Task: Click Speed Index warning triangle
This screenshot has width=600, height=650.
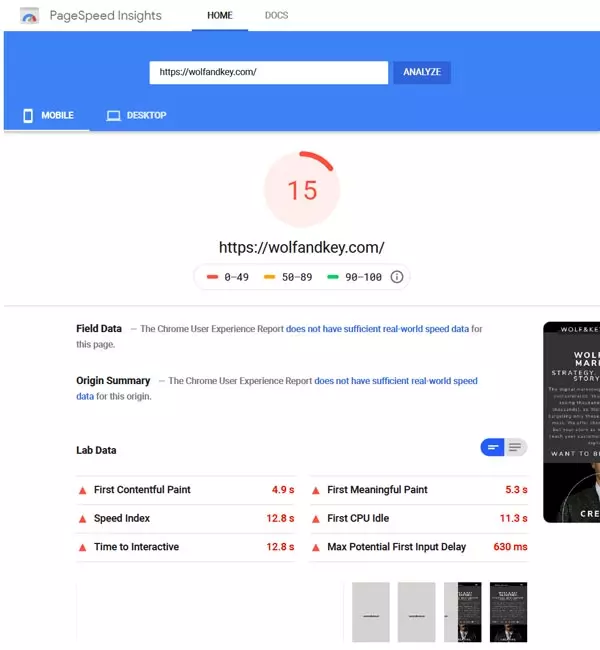Action: (x=83, y=519)
